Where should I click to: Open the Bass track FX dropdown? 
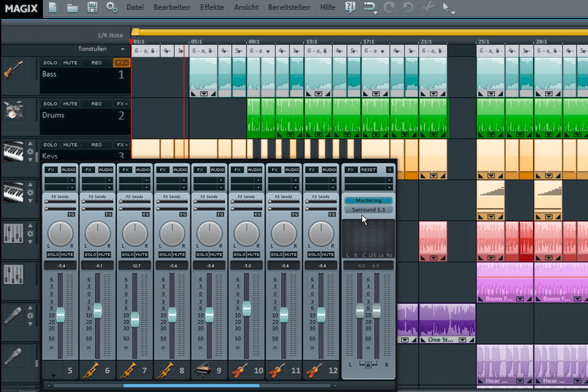121,62
